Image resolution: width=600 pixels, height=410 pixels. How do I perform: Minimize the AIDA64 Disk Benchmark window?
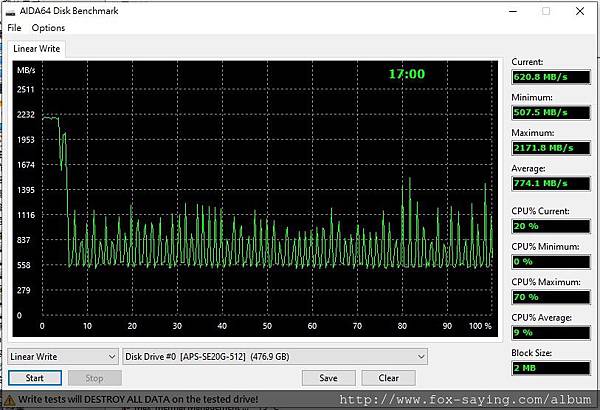(x=513, y=11)
